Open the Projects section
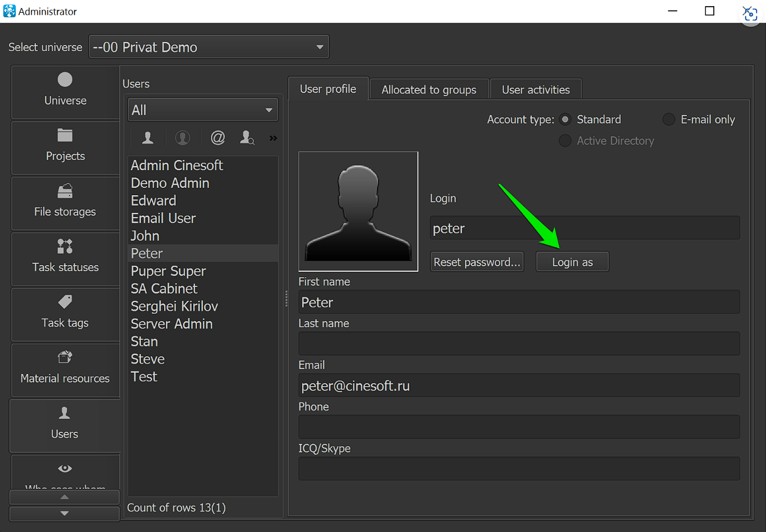Image resolution: width=766 pixels, height=532 pixels. tap(65, 148)
